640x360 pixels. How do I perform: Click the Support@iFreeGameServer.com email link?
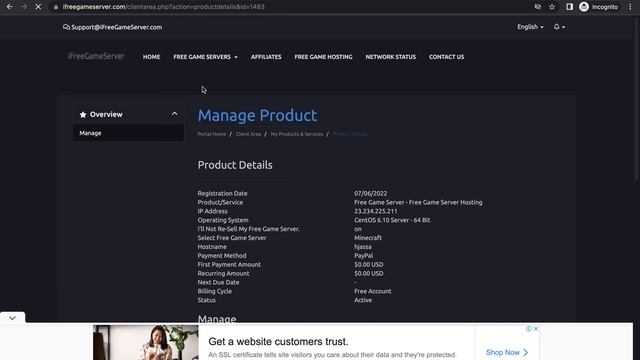[117, 27]
